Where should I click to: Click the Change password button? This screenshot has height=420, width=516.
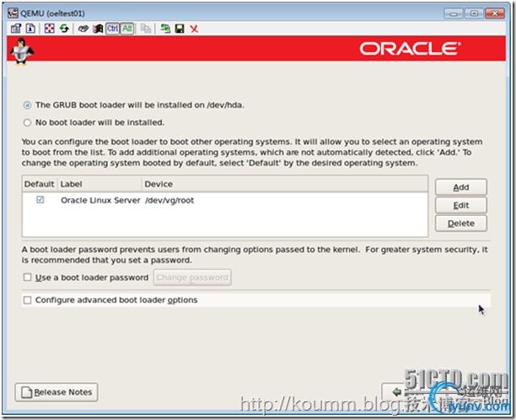click(x=192, y=277)
